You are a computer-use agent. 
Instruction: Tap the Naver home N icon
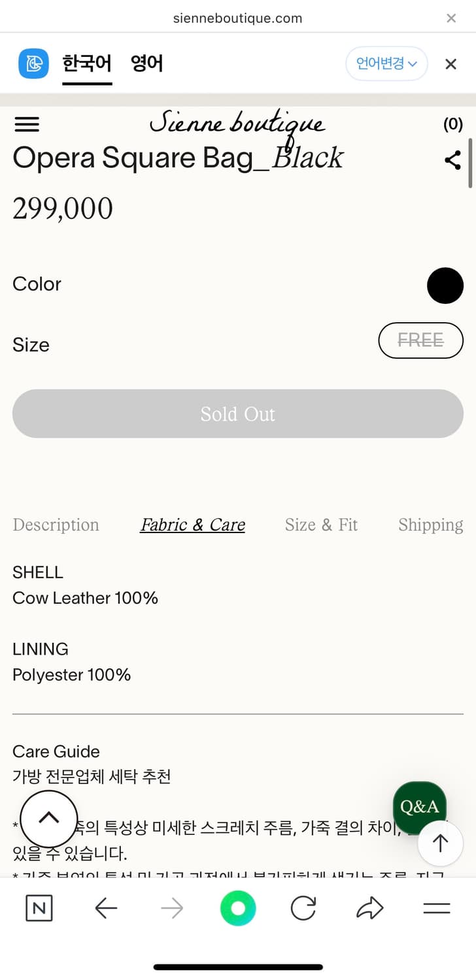pyautogui.click(x=39, y=908)
